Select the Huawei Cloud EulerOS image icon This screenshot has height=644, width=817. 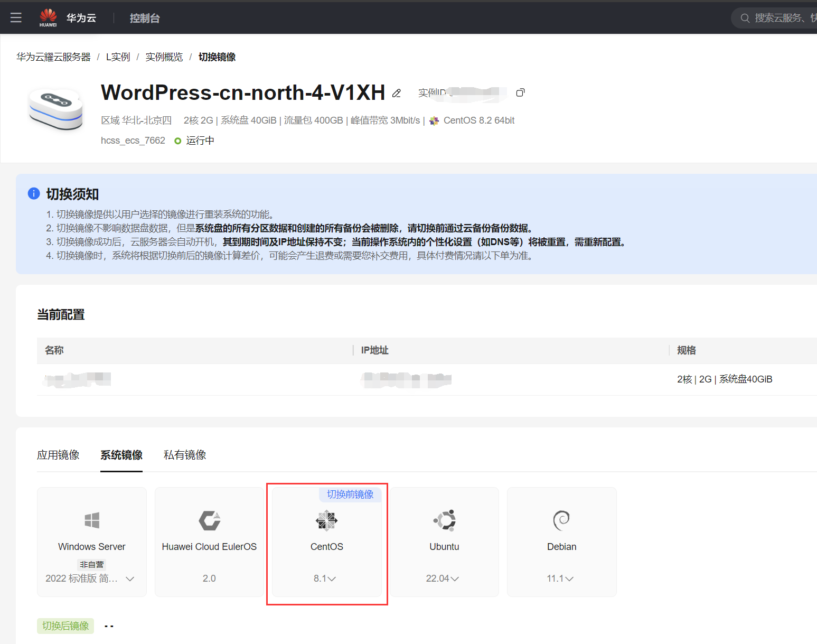[x=210, y=520]
